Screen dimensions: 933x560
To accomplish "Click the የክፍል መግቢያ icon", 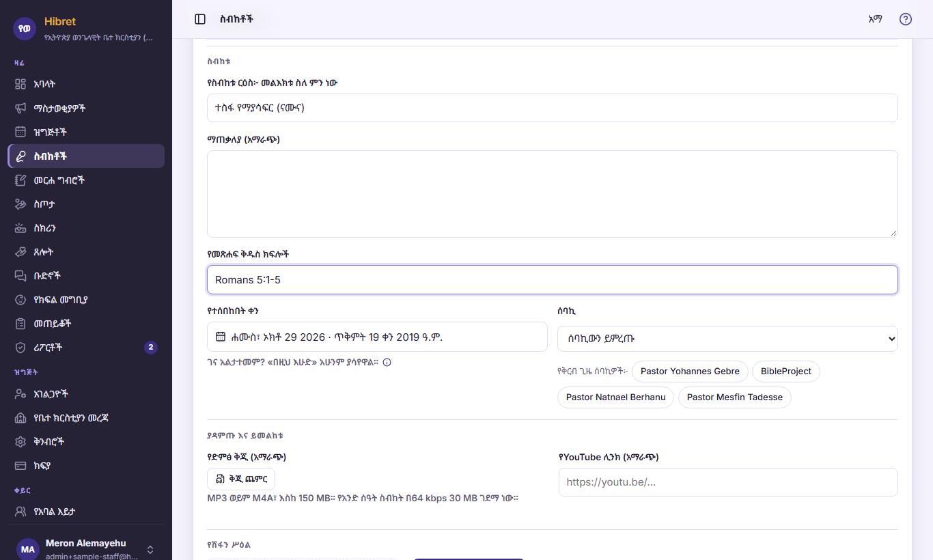I will click(x=20, y=300).
